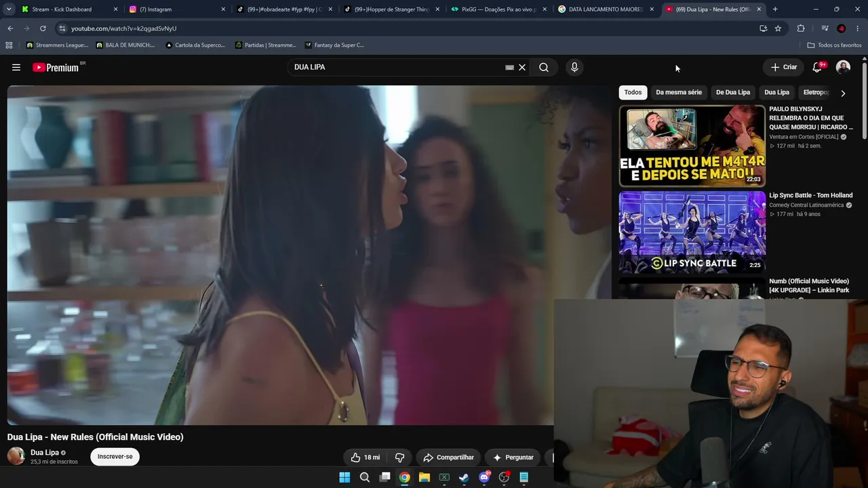Select the Todos filter chip

point(633,92)
